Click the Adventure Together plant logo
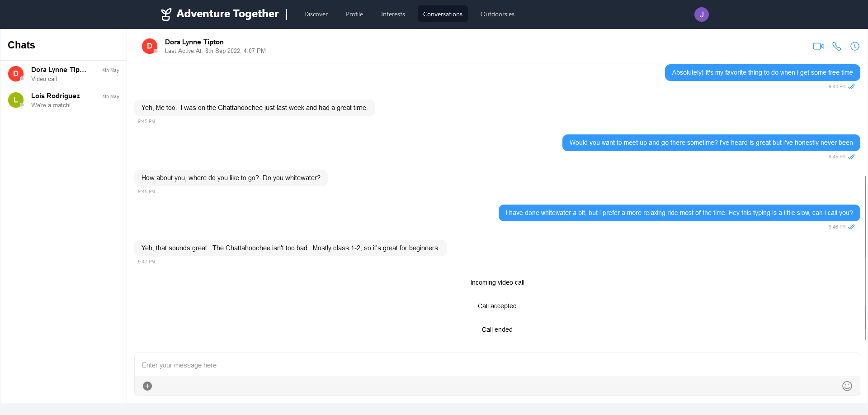The height and width of the screenshot is (415, 868). point(166,14)
